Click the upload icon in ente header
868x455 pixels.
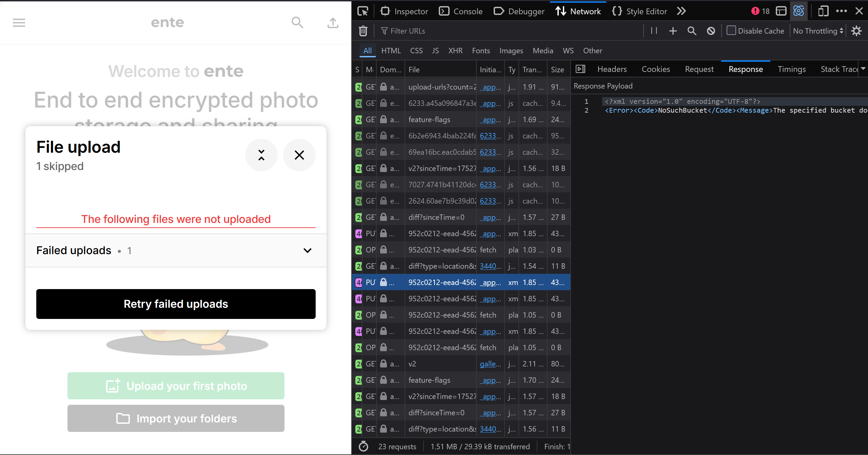[333, 23]
